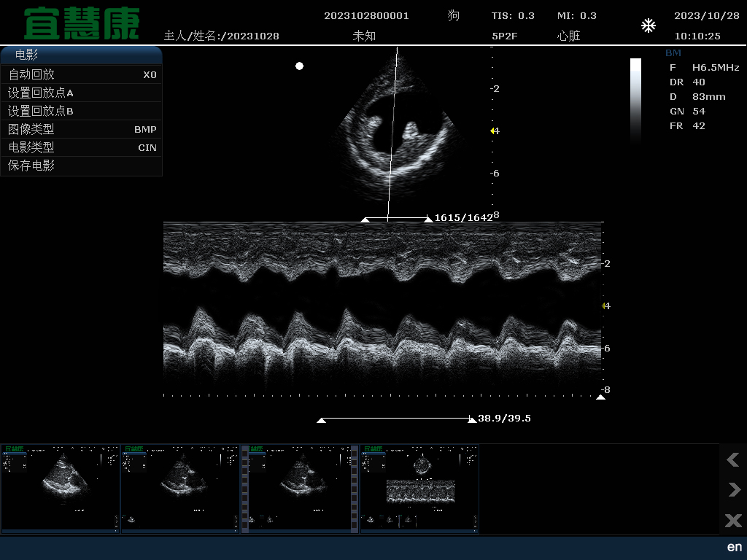Click the white probe orientation dot
This screenshot has width=747, height=560.
[x=299, y=66]
